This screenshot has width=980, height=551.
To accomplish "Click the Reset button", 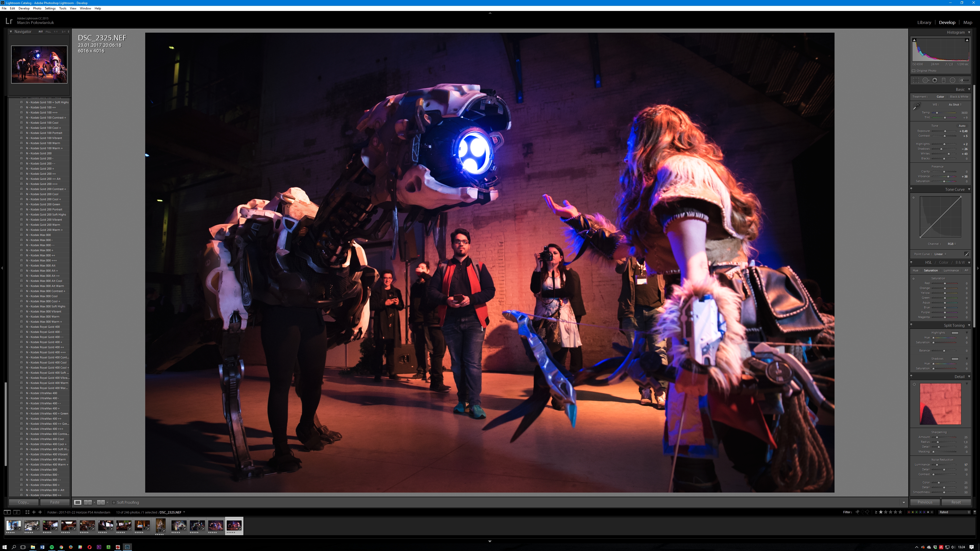I will 956,502.
